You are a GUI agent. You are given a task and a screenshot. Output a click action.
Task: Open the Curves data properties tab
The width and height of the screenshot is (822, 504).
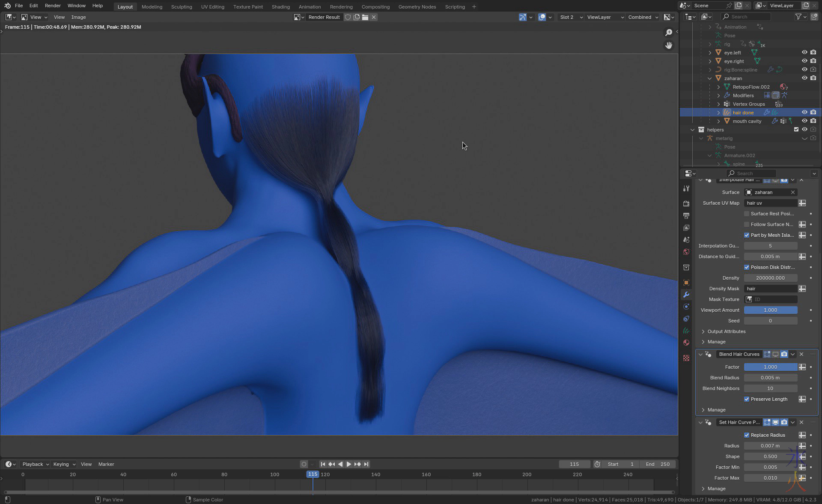coord(686,331)
